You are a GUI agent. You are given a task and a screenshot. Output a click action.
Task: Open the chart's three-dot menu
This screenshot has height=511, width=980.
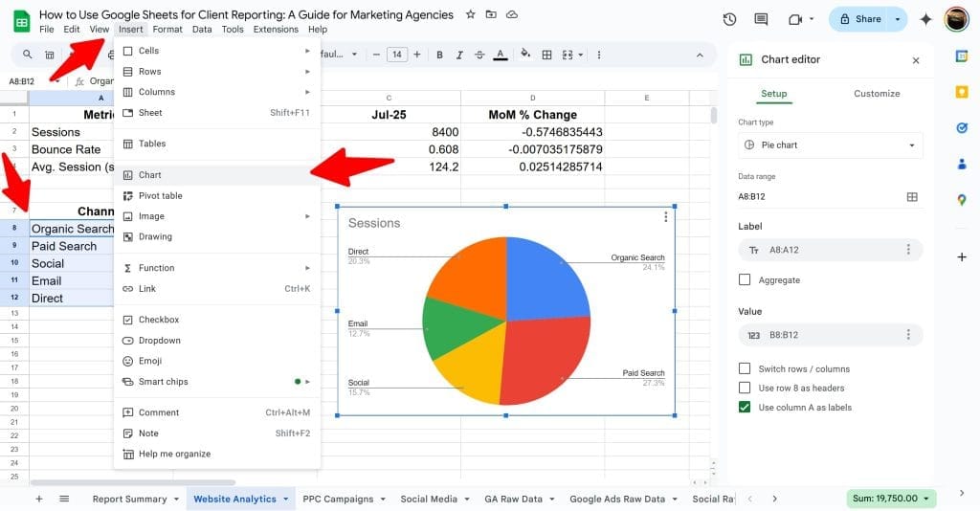(x=666, y=217)
